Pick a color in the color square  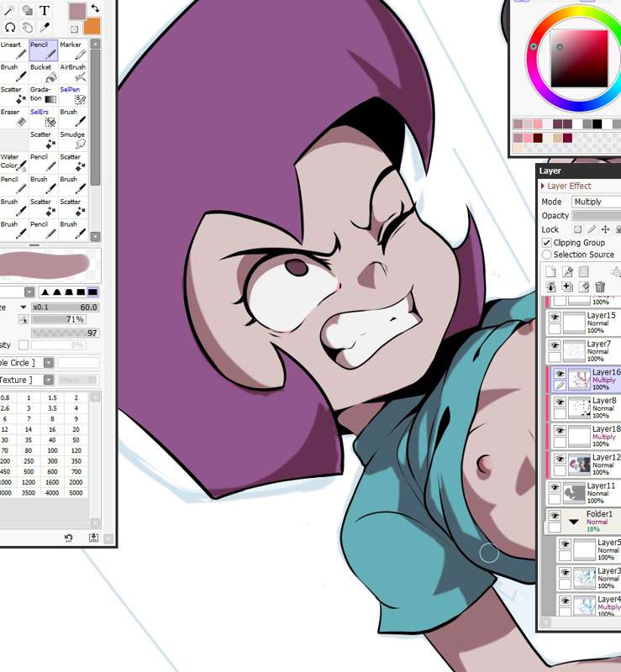579,59
